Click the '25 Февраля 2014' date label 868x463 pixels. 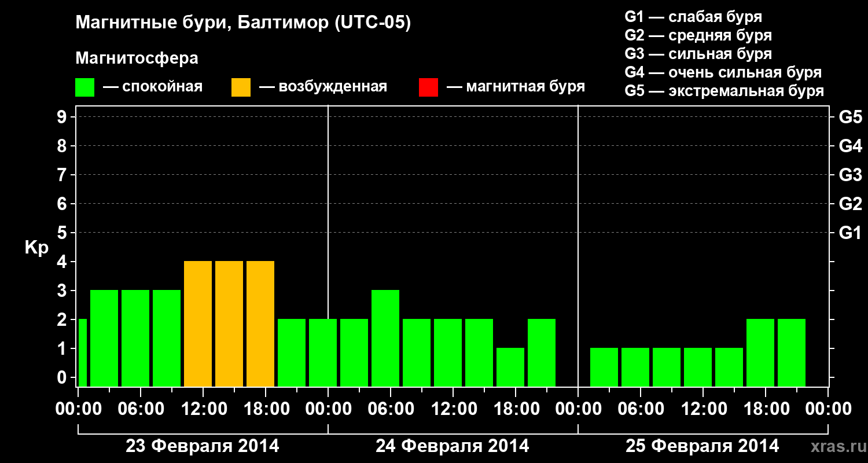[703, 446]
